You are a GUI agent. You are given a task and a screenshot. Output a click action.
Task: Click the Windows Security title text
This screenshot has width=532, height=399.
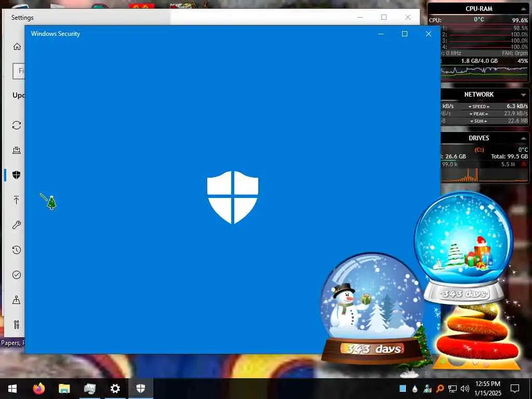pos(55,34)
